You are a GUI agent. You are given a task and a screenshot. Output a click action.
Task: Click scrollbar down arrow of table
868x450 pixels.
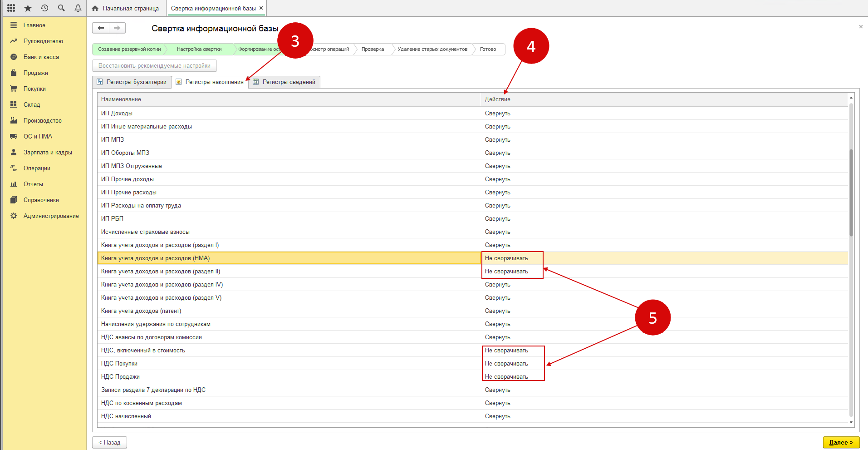point(851,422)
